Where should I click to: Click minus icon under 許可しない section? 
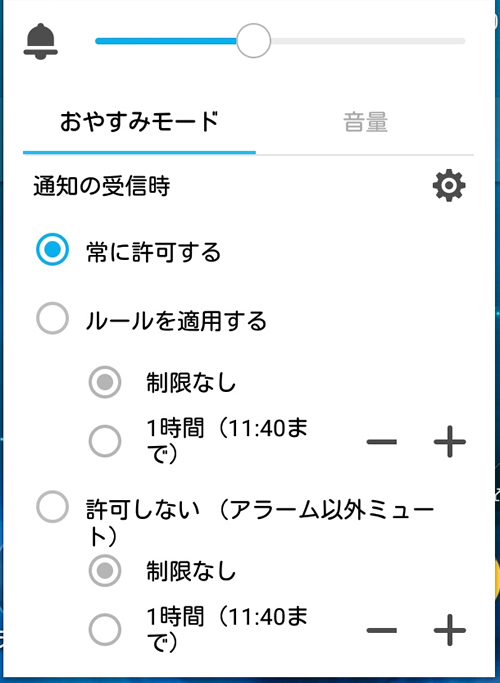tap(382, 630)
